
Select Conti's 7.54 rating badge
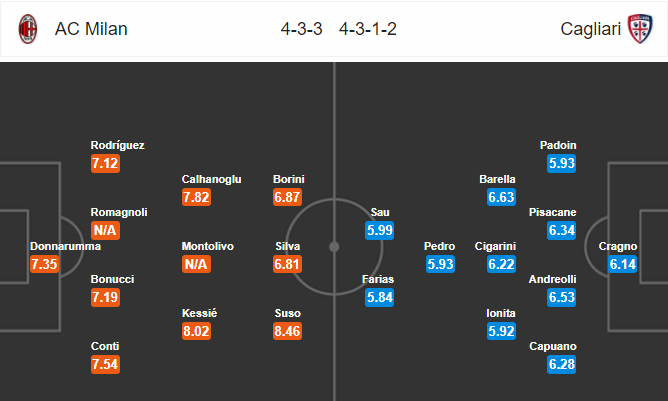[105, 364]
